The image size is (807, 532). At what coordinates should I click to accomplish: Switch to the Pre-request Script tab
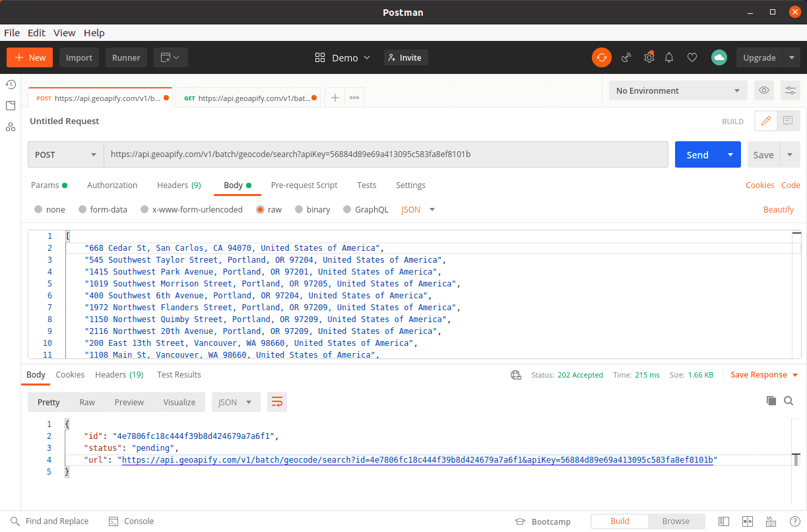click(x=304, y=185)
